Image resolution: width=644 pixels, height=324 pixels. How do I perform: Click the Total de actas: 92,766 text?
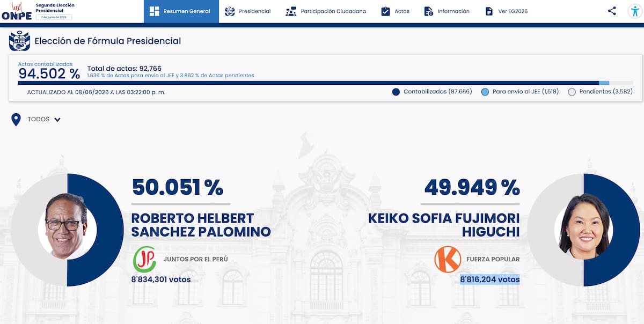tap(124, 69)
